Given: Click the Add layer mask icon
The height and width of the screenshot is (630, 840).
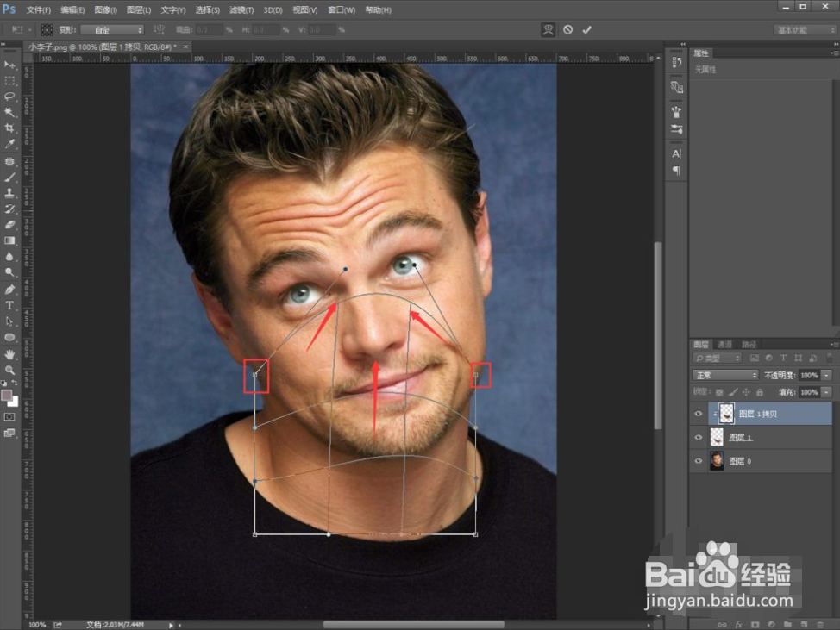Looking at the screenshot, I should 755,625.
